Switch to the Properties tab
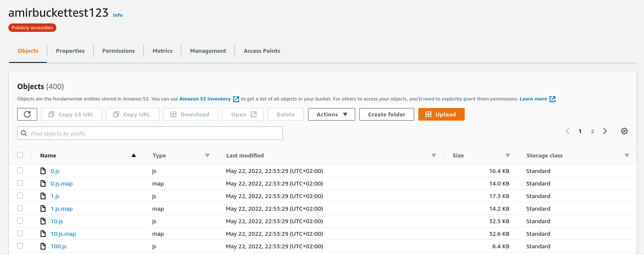This screenshot has height=255, width=644. click(70, 51)
